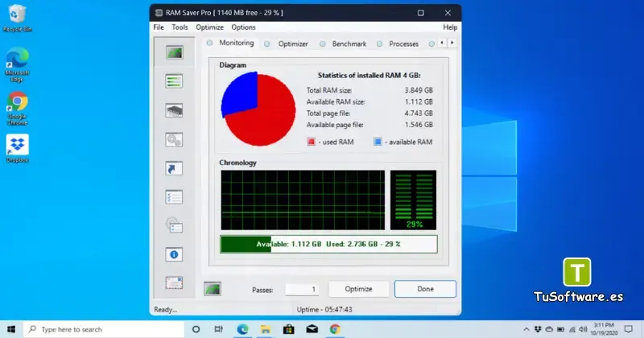Click the Done button
The image size is (644, 338).
[425, 289]
